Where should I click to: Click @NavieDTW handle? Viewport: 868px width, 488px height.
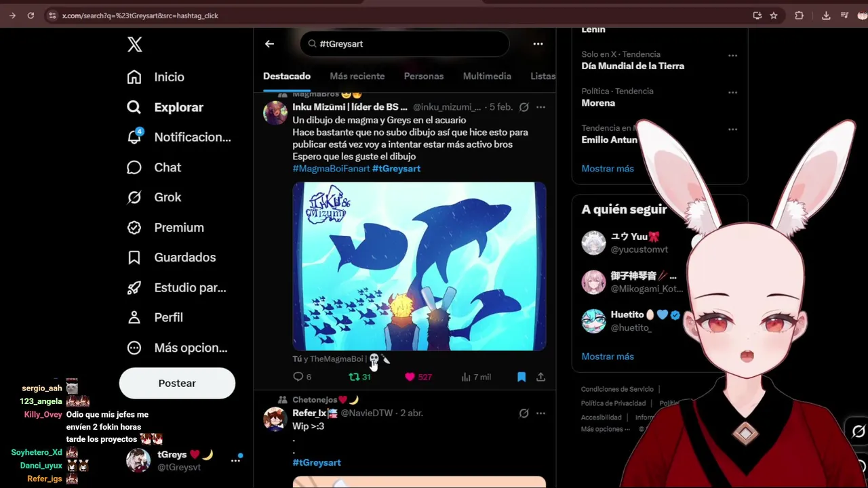(x=366, y=413)
